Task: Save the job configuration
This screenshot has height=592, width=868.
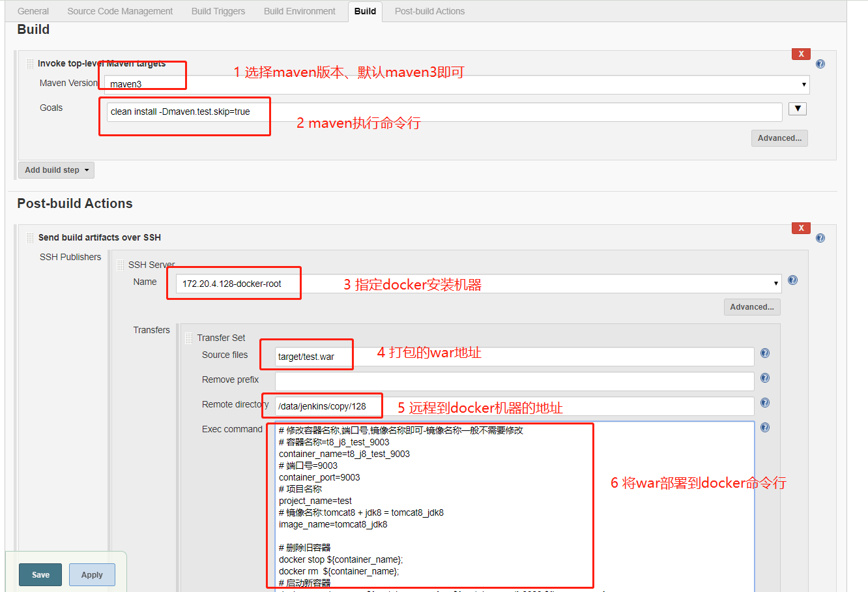Action: coord(40,575)
